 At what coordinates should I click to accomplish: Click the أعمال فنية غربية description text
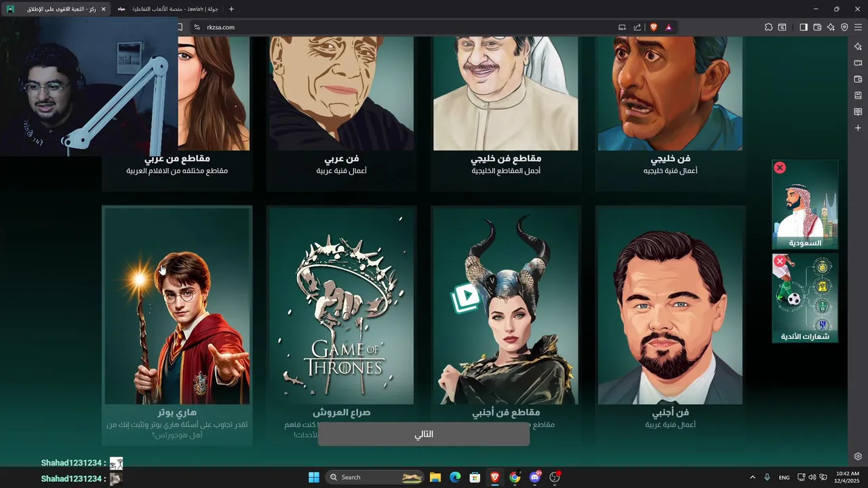pos(670,425)
